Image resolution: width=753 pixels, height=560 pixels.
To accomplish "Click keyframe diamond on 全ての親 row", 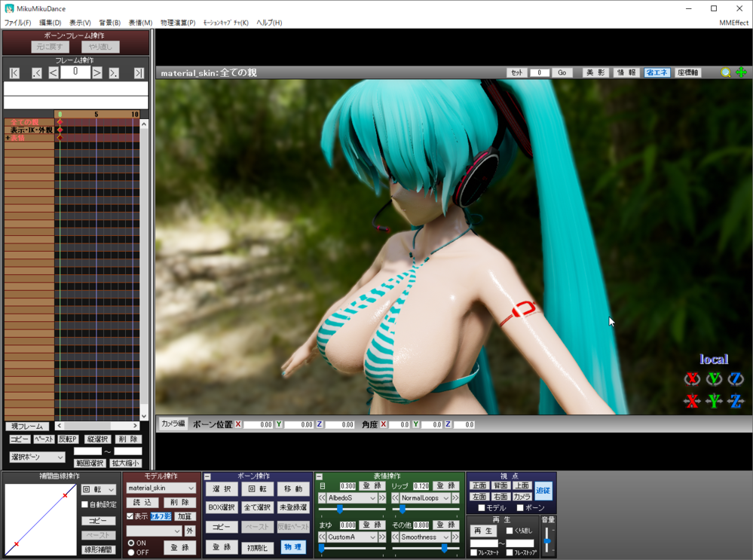I will [60, 122].
